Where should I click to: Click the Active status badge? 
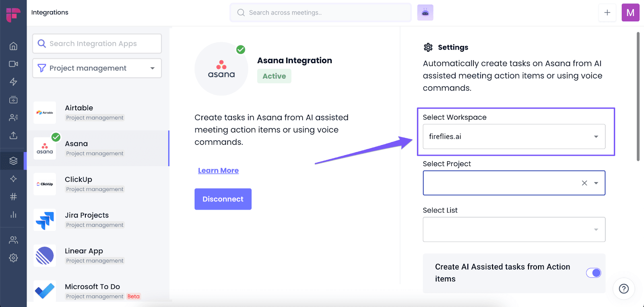click(x=274, y=76)
